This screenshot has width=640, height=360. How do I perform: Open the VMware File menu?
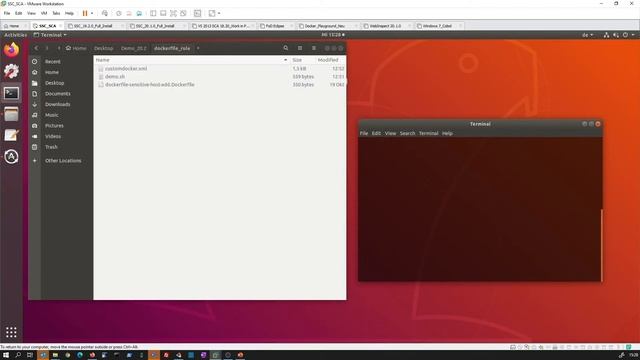(x=7, y=13)
